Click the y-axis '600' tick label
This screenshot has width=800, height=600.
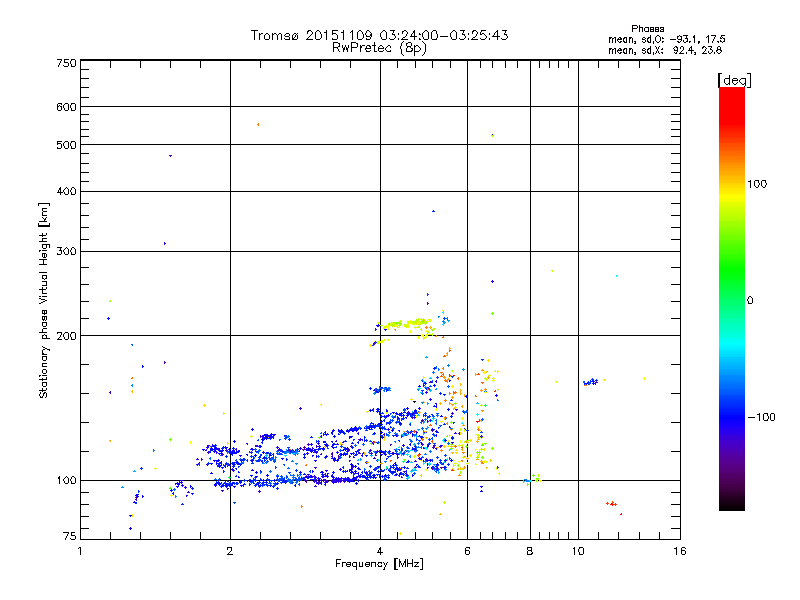tap(66, 107)
